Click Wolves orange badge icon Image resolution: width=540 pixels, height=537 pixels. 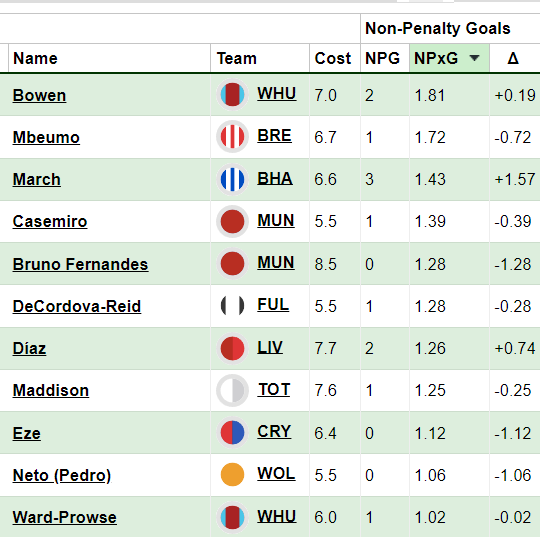tap(232, 475)
